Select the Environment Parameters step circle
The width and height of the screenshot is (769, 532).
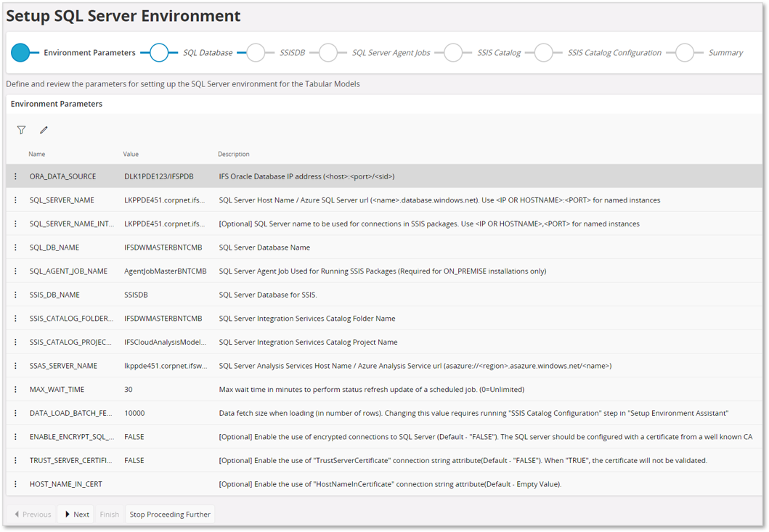click(x=21, y=52)
